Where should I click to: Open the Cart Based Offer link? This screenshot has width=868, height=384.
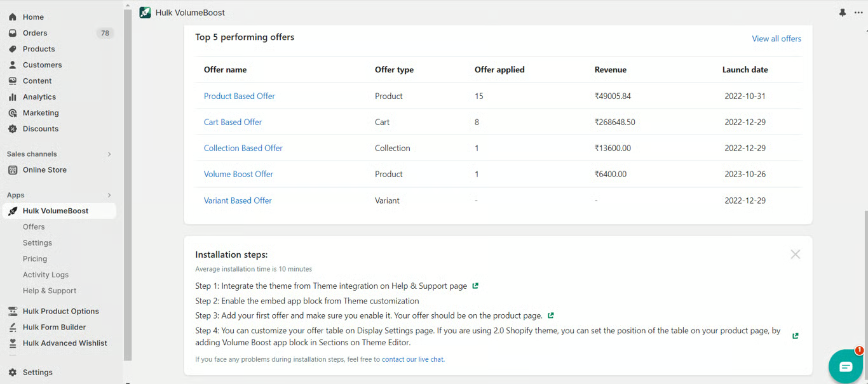233,122
